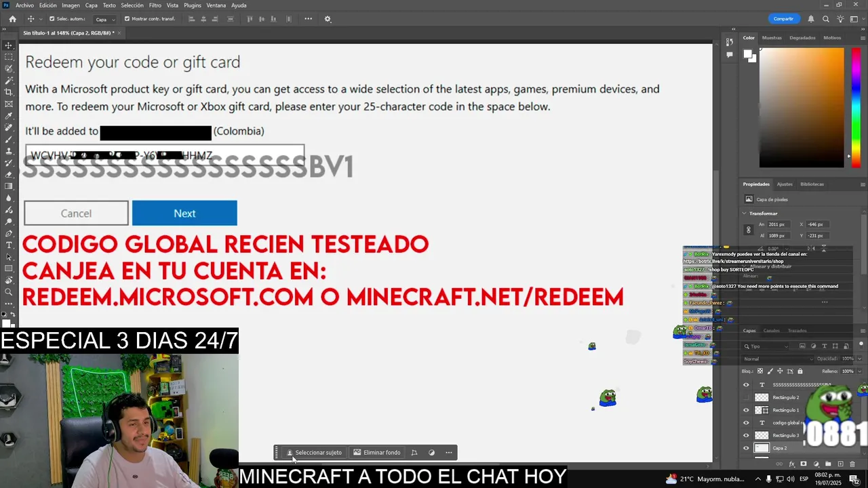Select the Blur tool
The height and width of the screenshot is (488, 868).
click(x=9, y=198)
